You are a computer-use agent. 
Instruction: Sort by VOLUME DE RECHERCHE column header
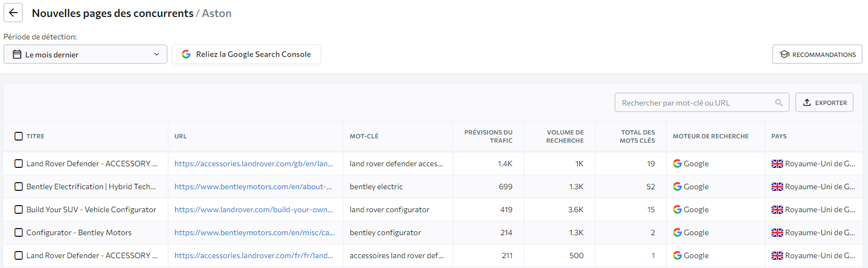(x=565, y=136)
